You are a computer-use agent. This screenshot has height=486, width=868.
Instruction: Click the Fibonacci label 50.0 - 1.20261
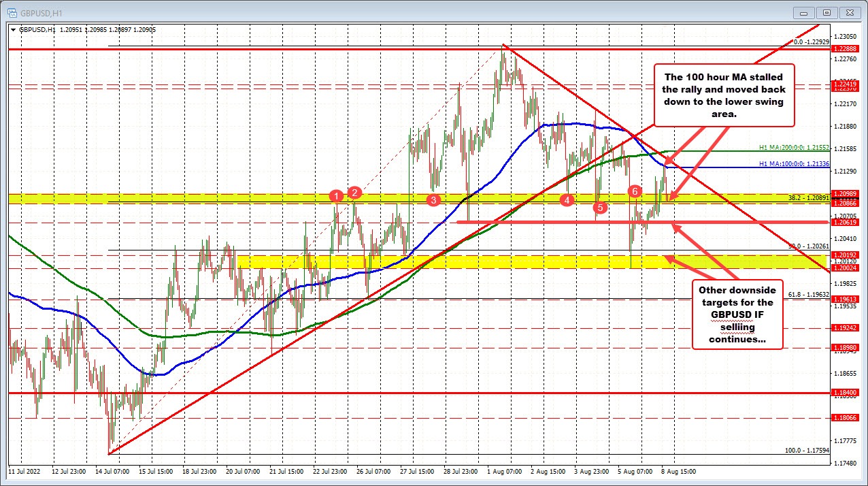coord(808,246)
